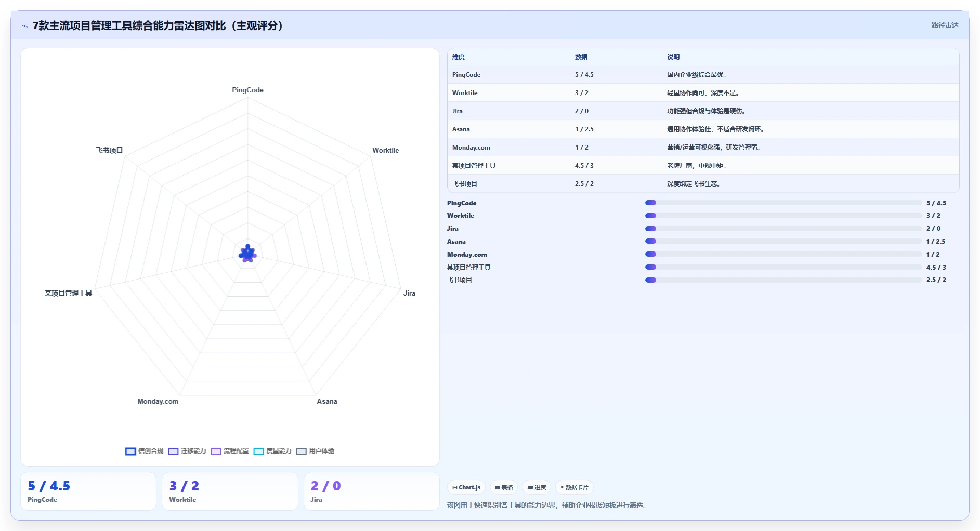Click description 功能强但合规与体验是硬伤。
The image size is (980, 531).
[707, 111]
